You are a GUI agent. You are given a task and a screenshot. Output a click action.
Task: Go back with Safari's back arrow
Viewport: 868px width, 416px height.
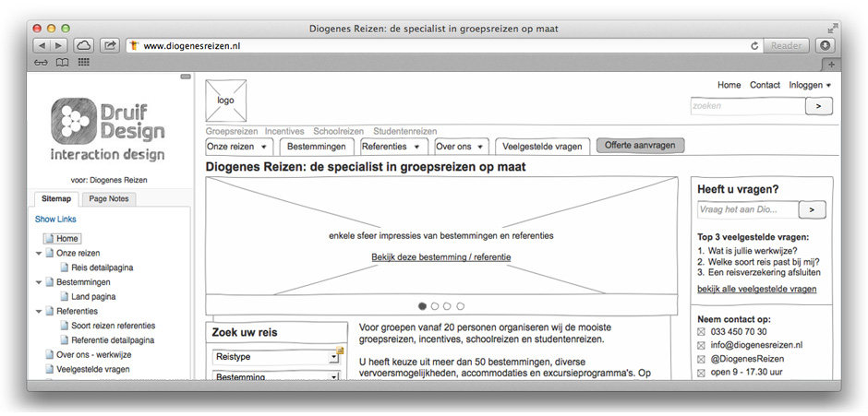(x=42, y=46)
